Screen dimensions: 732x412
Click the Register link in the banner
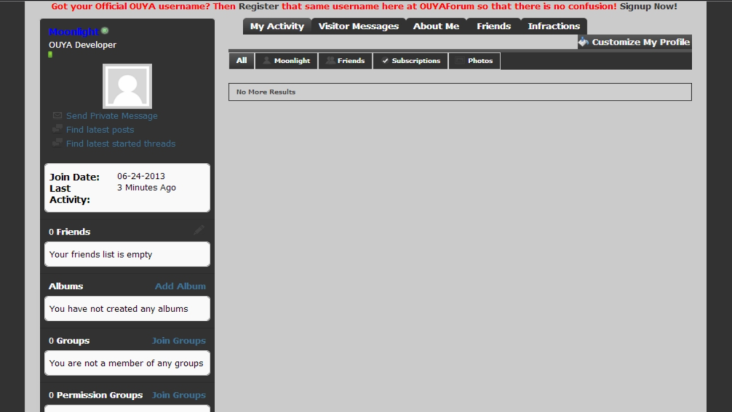pyautogui.click(x=259, y=7)
